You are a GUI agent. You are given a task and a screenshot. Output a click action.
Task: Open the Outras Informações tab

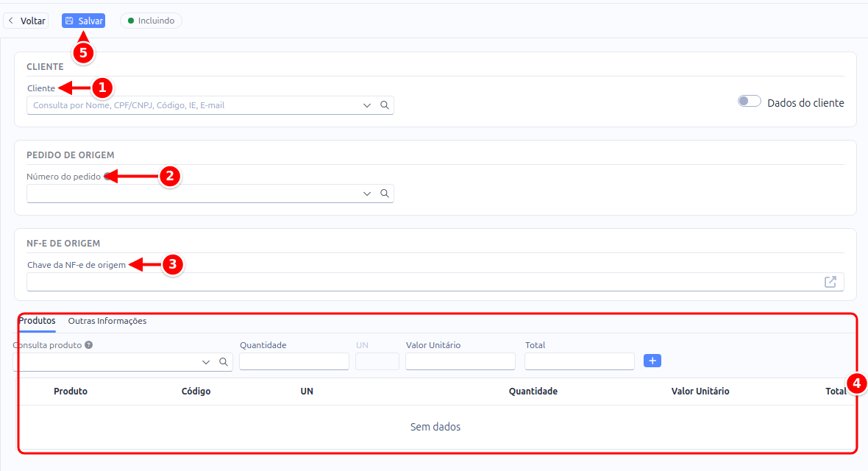click(107, 321)
